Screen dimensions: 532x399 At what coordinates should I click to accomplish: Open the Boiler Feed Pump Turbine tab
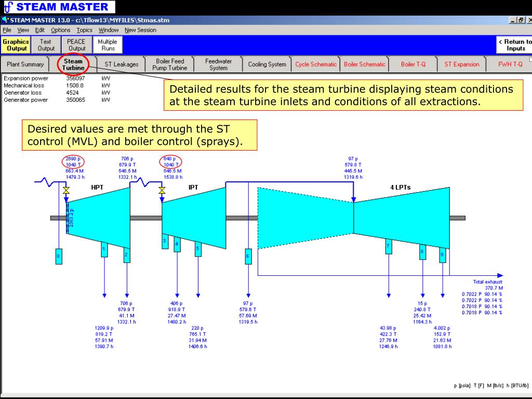click(x=170, y=64)
